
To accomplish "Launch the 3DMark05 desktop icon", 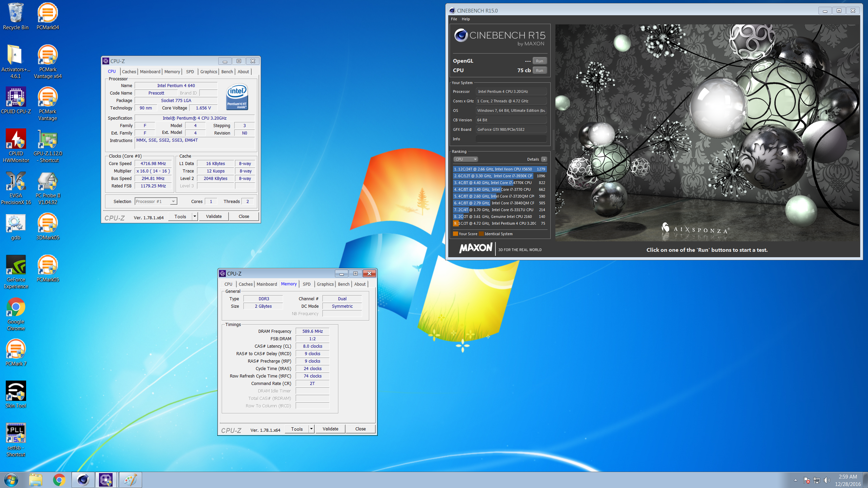I will [x=47, y=226].
